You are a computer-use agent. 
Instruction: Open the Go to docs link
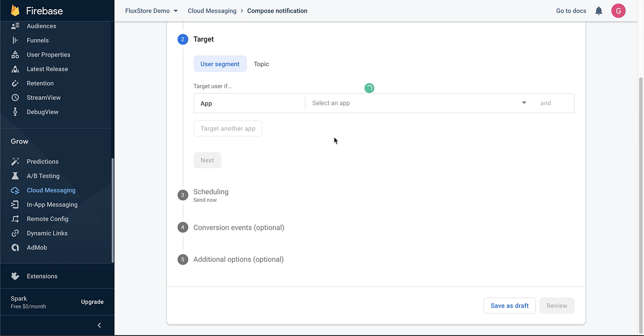[x=571, y=11]
